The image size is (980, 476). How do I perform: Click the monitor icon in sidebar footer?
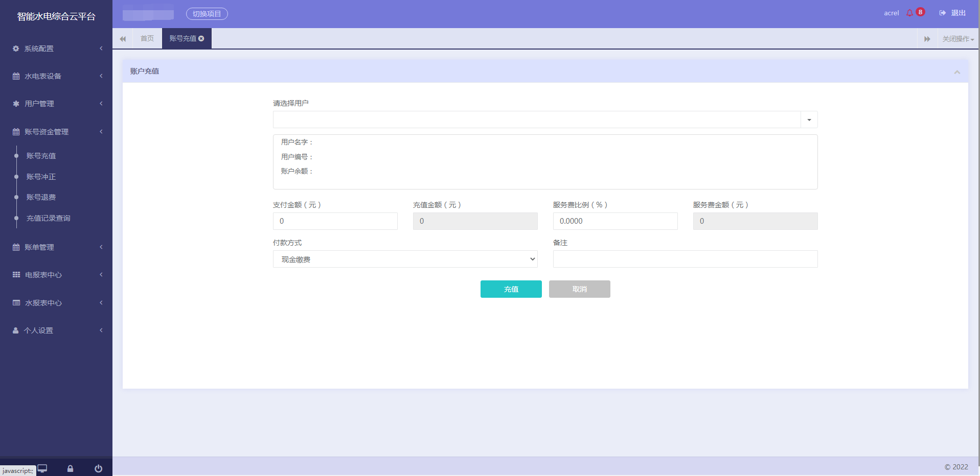tap(42, 468)
